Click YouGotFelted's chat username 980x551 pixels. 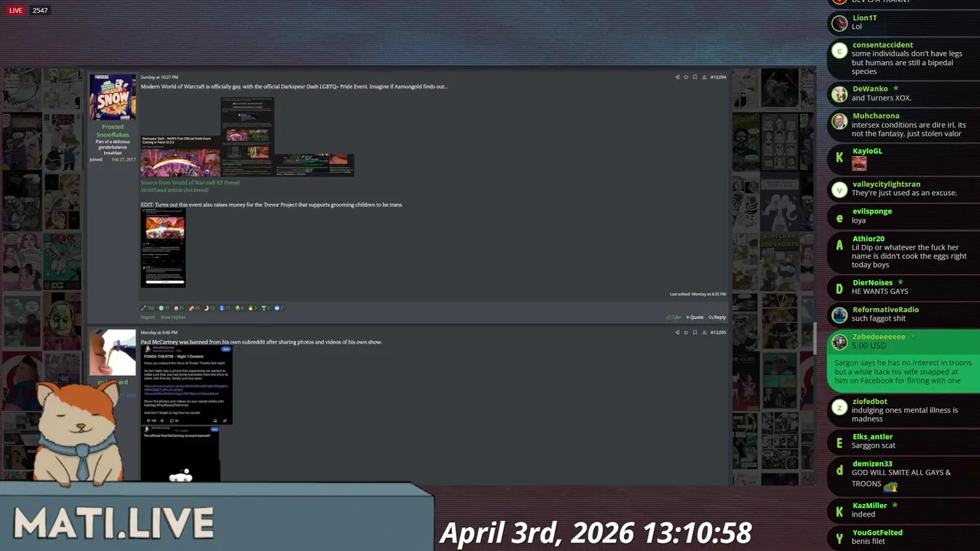877,533
